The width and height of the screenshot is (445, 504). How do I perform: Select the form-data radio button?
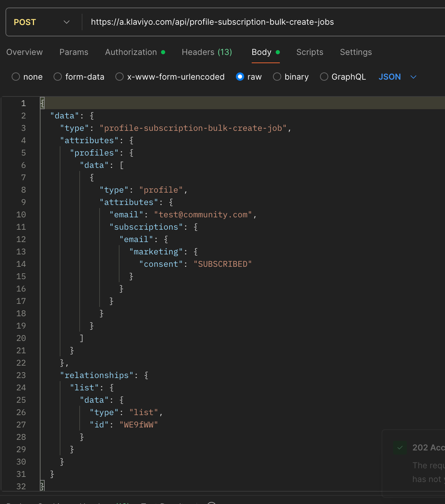click(x=58, y=77)
